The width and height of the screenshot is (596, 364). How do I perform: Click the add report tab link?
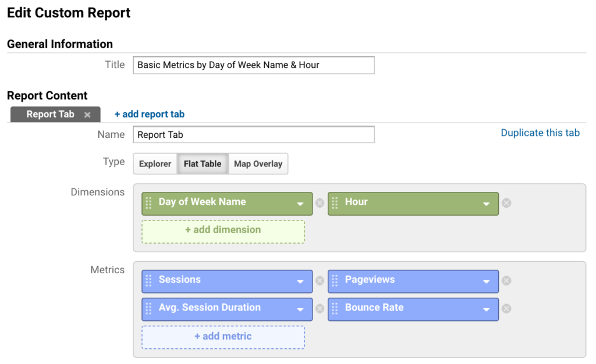(150, 115)
